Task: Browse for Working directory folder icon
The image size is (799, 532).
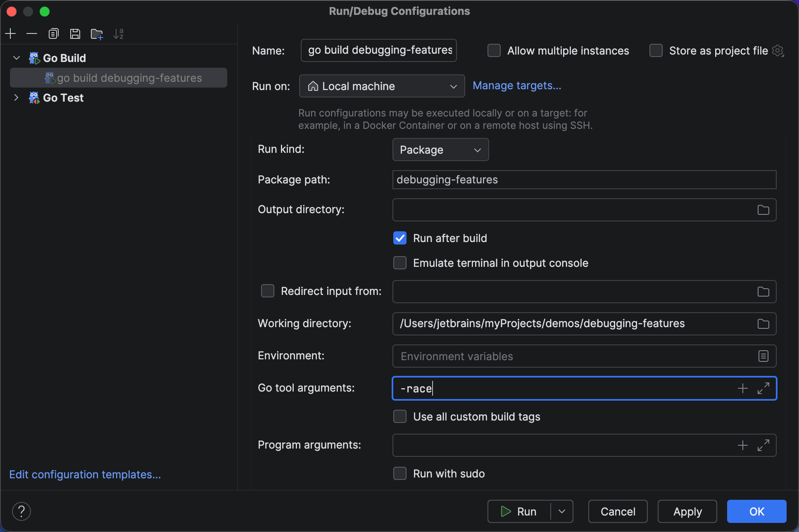Action: click(763, 324)
